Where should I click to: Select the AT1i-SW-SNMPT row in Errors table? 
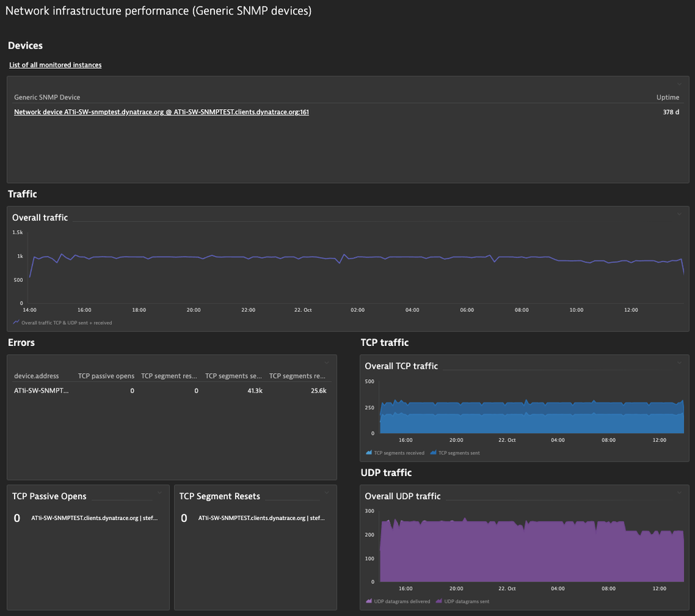click(x=41, y=391)
